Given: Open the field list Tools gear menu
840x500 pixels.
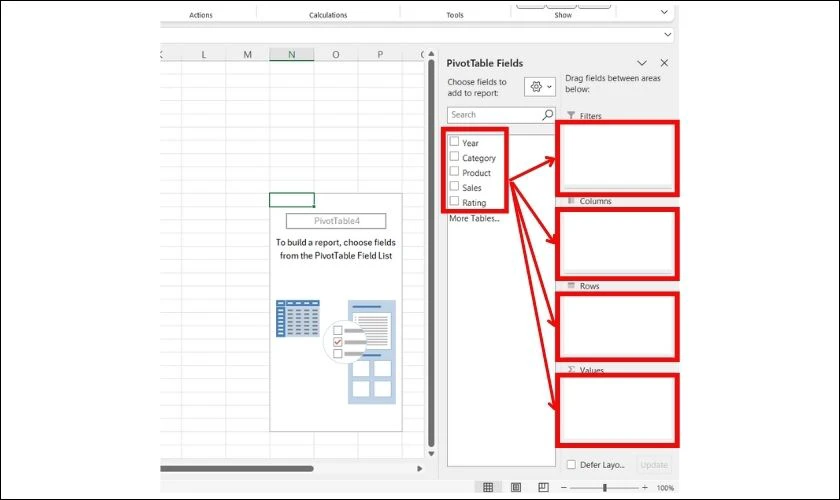Looking at the screenshot, I should 539,87.
